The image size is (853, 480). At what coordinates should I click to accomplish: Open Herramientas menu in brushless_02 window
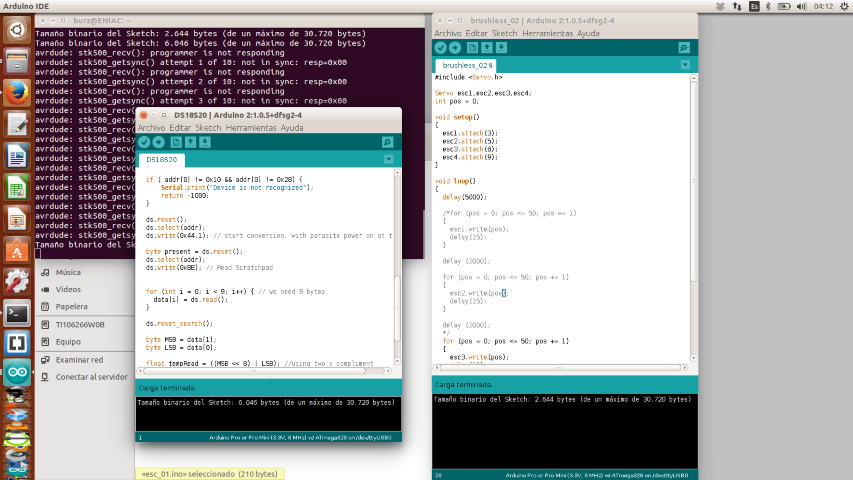[547, 34]
